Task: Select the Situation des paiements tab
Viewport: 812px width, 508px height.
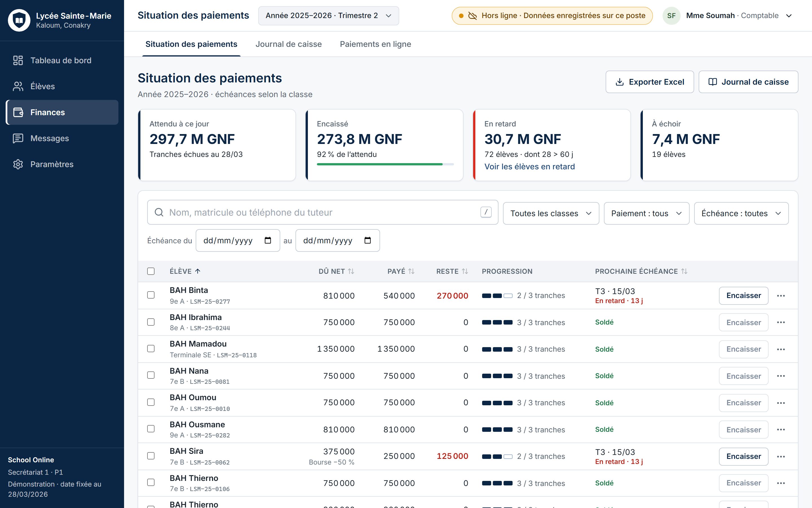Action: [x=191, y=44]
